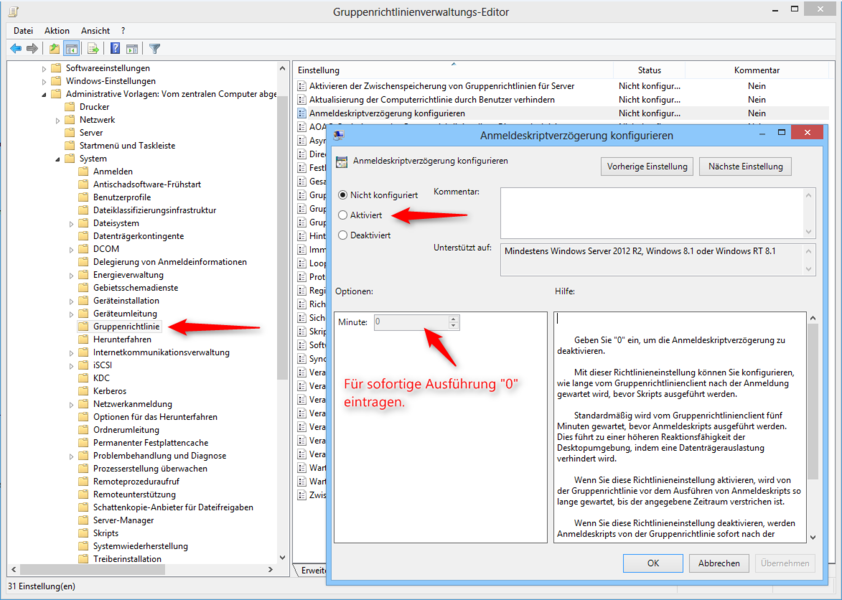Expand the Dateisystem tree node

click(x=71, y=223)
